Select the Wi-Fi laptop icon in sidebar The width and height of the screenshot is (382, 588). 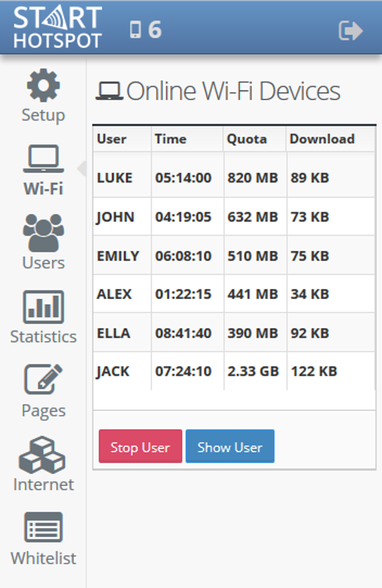[x=43, y=159]
